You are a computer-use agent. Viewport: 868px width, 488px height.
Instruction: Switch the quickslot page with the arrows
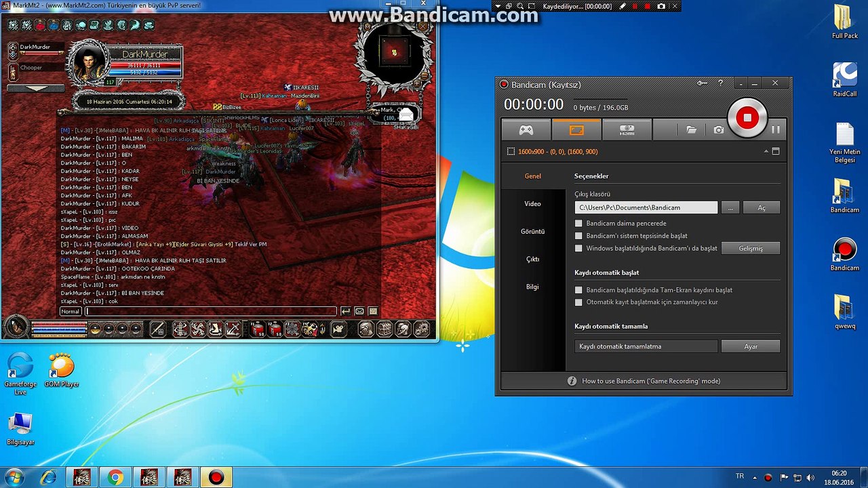[323, 329]
